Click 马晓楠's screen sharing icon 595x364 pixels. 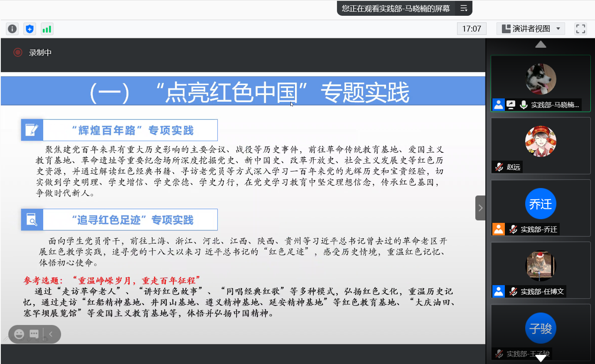coord(511,105)
